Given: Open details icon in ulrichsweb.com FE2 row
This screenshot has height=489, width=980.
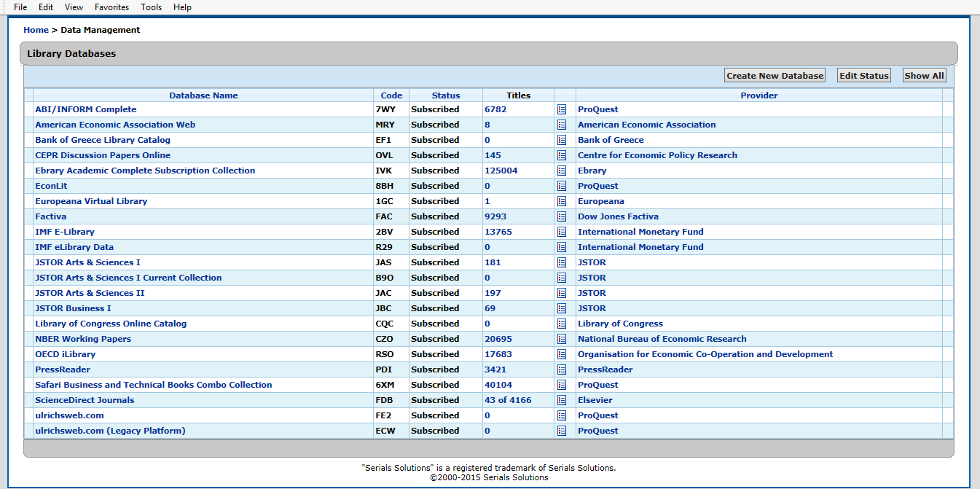Looking at the screenshot, I should coord(562,415).
